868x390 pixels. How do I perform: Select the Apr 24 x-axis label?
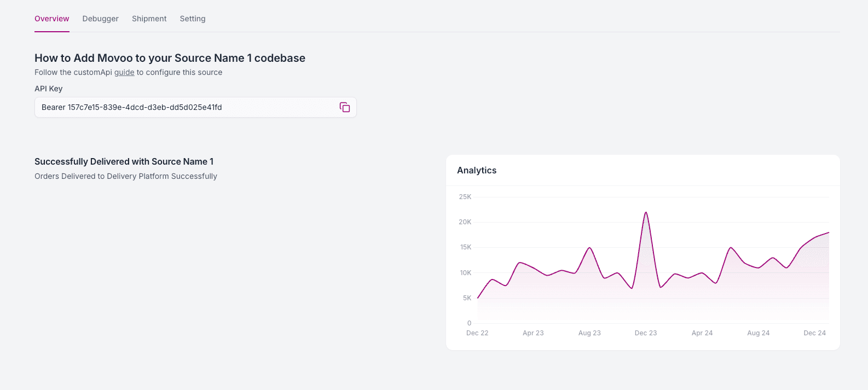coord(702,333)
